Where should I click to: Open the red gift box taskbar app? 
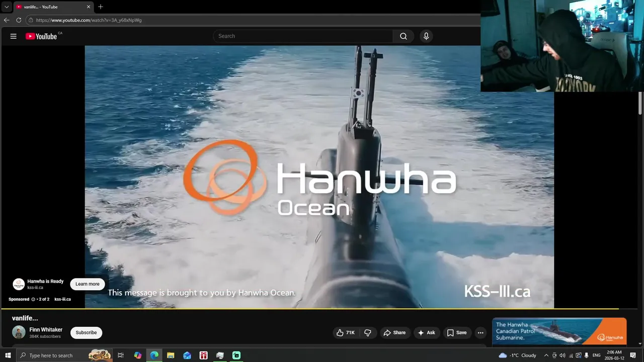203,355
